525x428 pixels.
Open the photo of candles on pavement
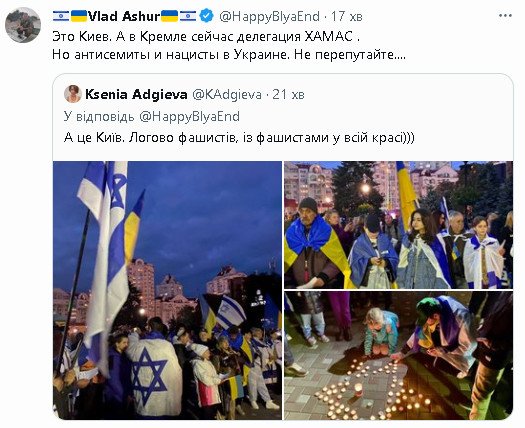coord(398,355)
